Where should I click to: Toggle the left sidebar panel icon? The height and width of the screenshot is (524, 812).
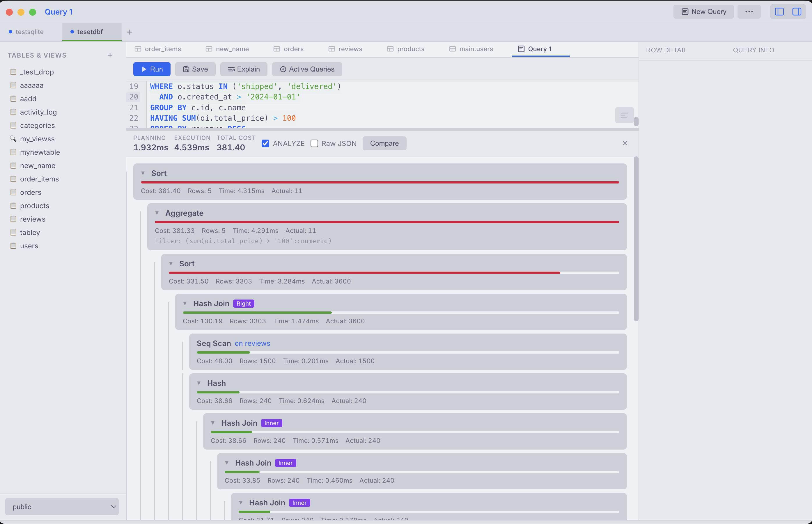[779, 12]
